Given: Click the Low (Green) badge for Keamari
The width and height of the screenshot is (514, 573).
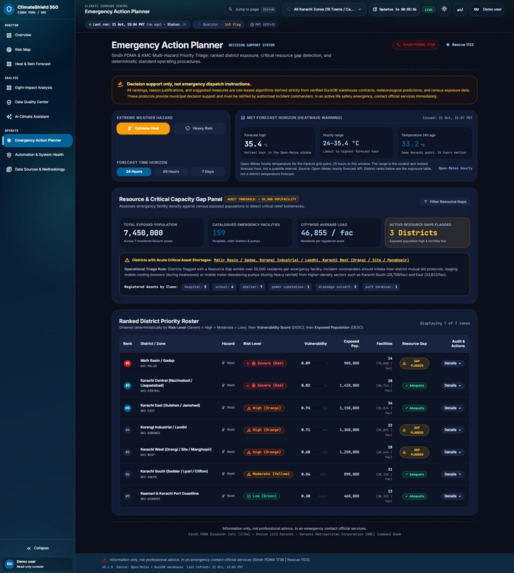Looking at the screenshot, I should pyautogui.click(x=262, y=496).
